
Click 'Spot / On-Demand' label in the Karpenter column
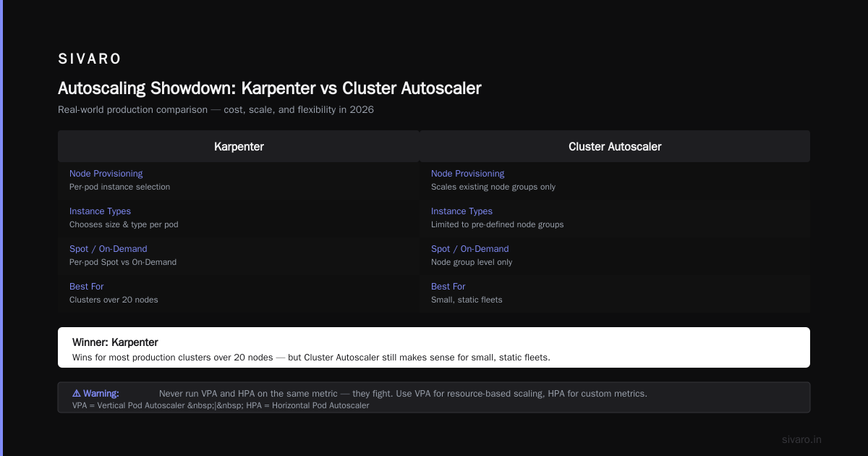(x=108, y=249)
